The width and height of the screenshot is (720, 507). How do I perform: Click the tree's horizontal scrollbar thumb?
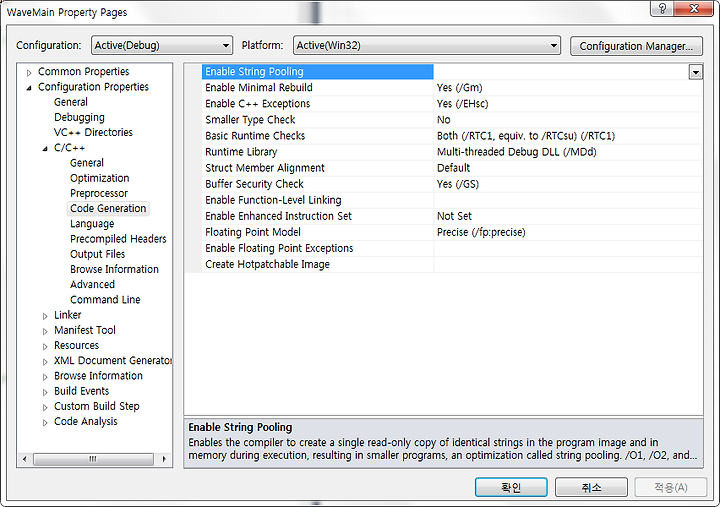(x=93, y=459)
